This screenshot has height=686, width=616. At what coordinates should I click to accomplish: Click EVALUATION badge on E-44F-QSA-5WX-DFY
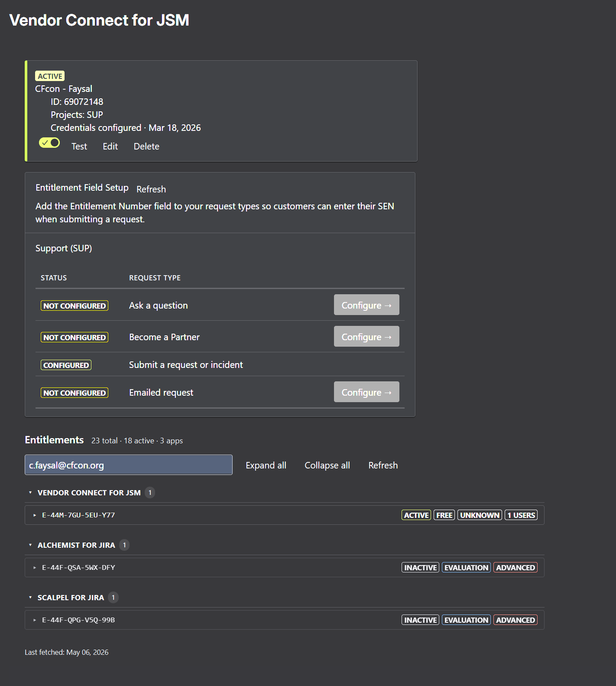[466, 568]
